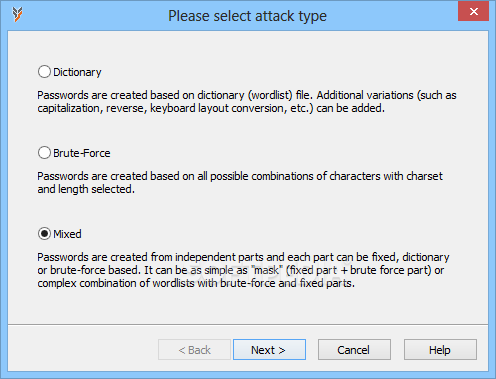Click the application logo in the title bar
This screenshot has height=379, width=496.
point(17,14)
